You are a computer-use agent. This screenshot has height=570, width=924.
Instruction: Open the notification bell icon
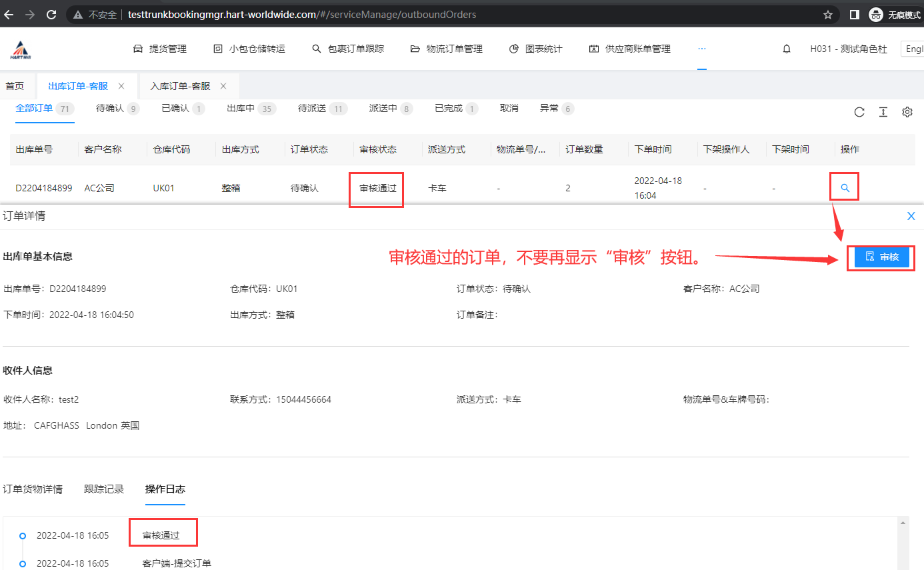pos(787,49)
